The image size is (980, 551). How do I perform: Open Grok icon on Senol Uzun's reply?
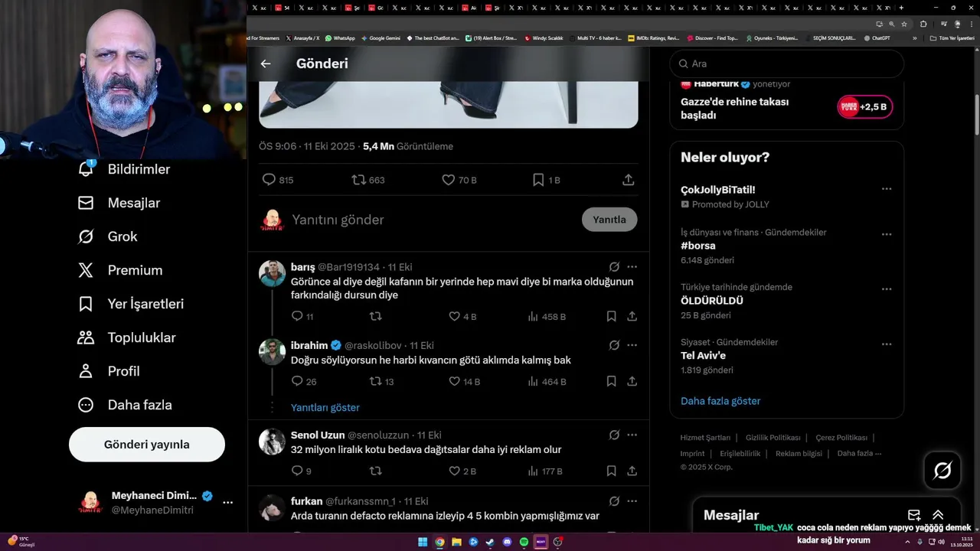614,435
